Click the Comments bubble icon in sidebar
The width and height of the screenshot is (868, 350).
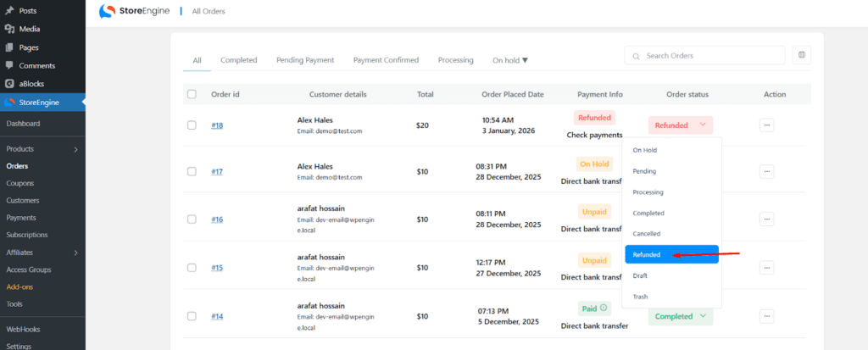(8, 65)
